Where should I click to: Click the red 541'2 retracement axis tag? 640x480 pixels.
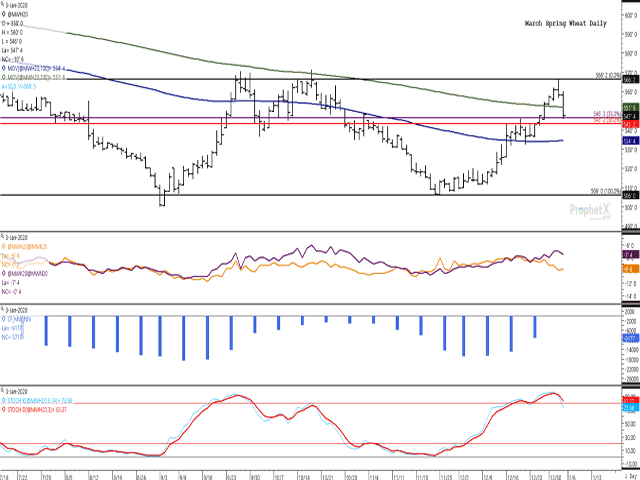[x=630, y=124]
